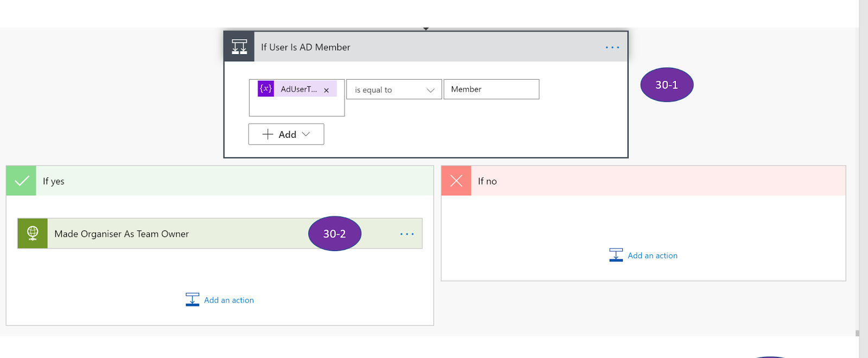Click the "If User Is AD Member" card title
This screenshot has height=358, width=868.
point(305,47)
